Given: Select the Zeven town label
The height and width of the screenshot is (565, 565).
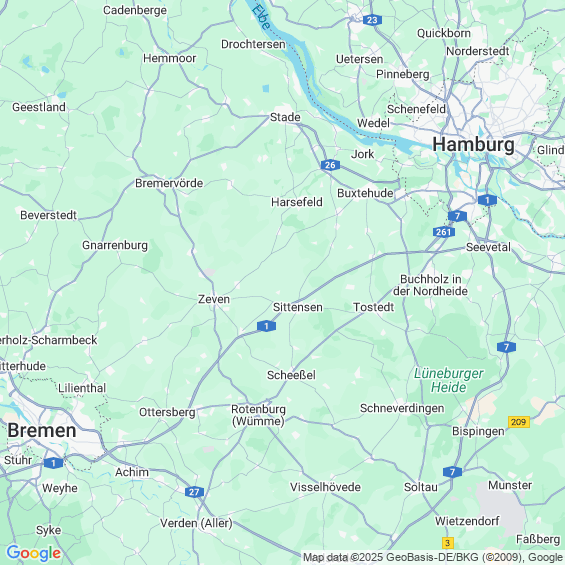Looking at the screenshot, I should tap(214, 299).
